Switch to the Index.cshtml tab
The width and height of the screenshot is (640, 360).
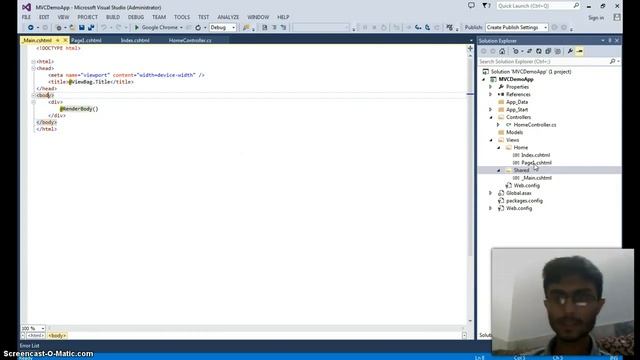135,40
